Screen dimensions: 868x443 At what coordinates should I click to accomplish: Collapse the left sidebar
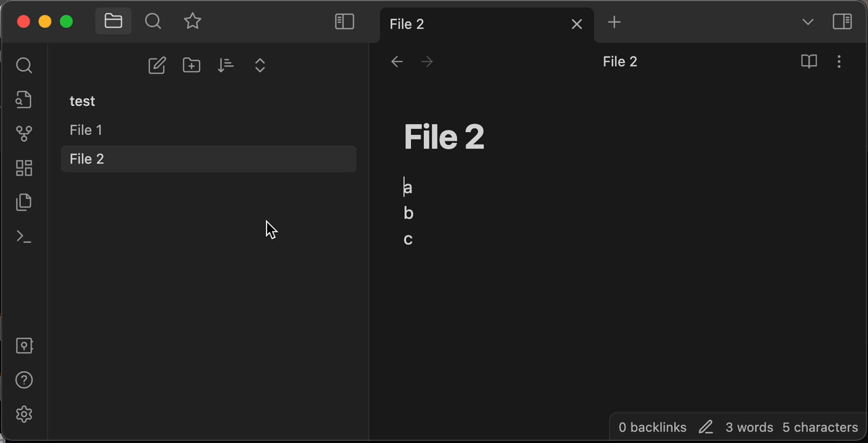click(x=344, y=22)
